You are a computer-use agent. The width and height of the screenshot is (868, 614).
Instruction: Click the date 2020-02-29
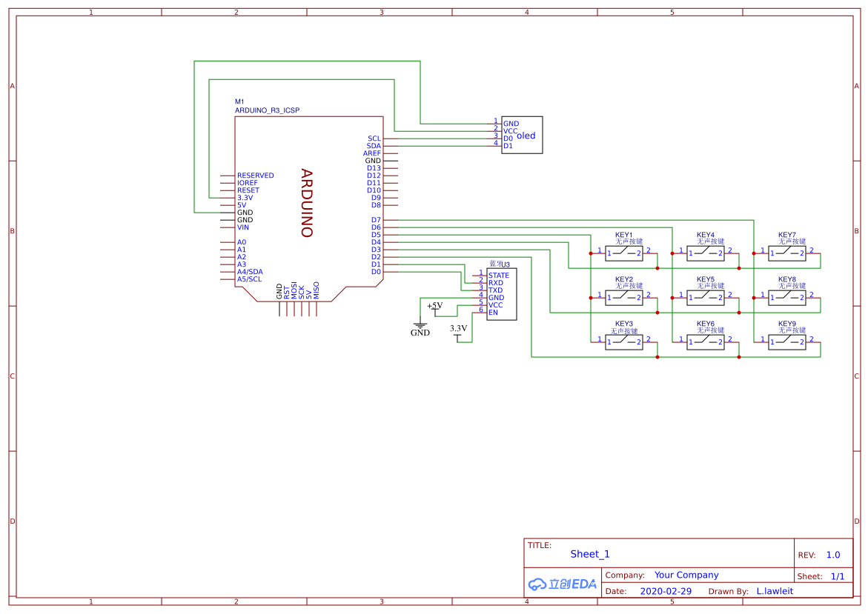(x=666, y=591)
